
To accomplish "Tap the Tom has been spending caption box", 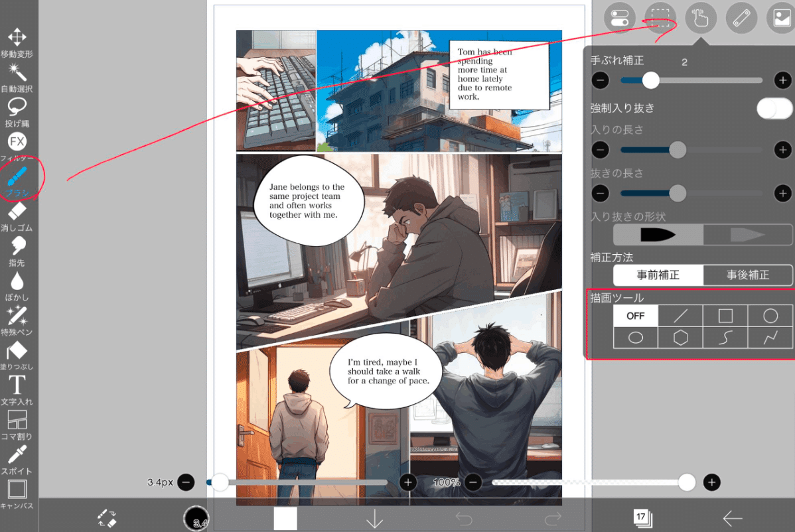I will pos(499,75).
